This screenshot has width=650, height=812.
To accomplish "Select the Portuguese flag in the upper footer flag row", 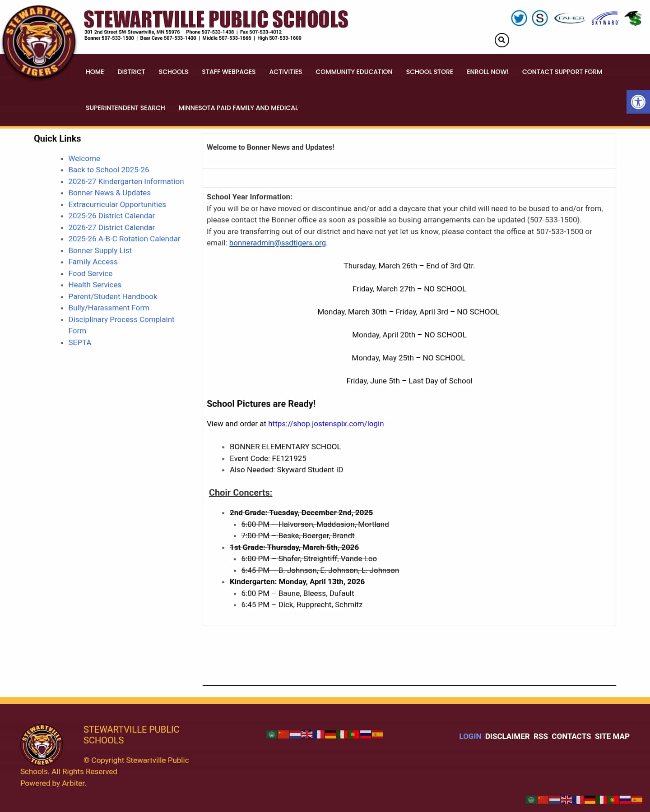I will pyautogui.click(x=354, y=734).
